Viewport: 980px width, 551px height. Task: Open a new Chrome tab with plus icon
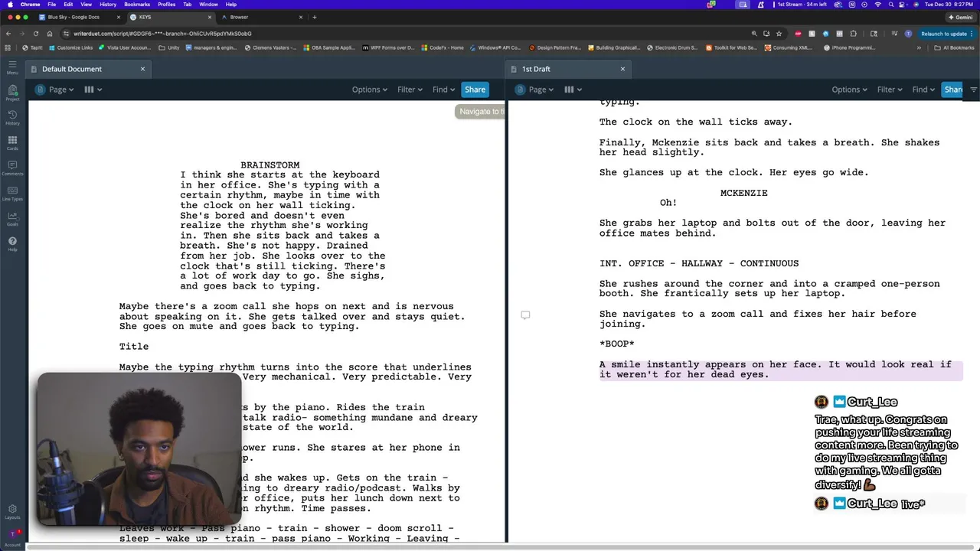point(314,17)
